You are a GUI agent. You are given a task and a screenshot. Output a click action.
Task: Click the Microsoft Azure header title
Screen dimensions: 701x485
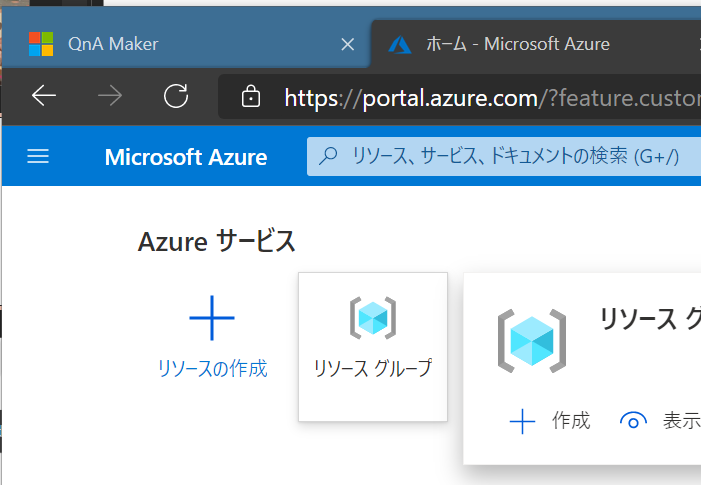point(186,157)
